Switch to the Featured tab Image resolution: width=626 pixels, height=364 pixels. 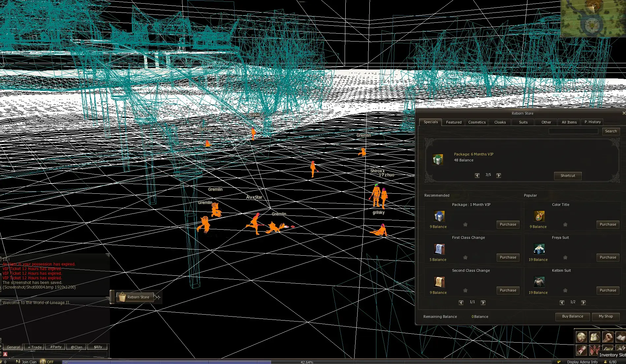tap(454, 122)
